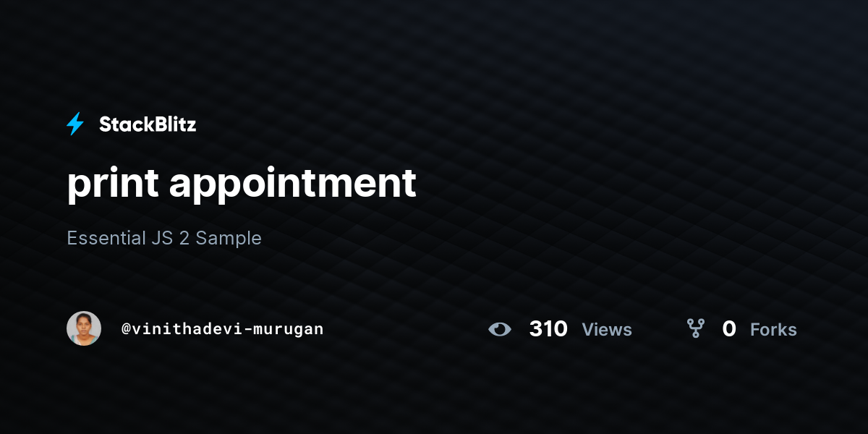Click the StackBlitz wordmark text
This screenshot has width=868, height=434.
148,124
